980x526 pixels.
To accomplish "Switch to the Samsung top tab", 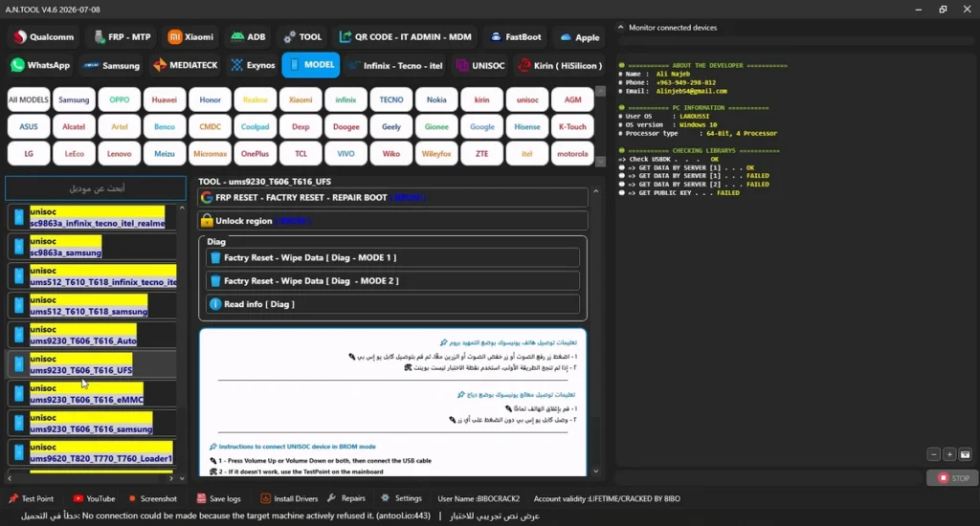I will (x=112, y=65).
